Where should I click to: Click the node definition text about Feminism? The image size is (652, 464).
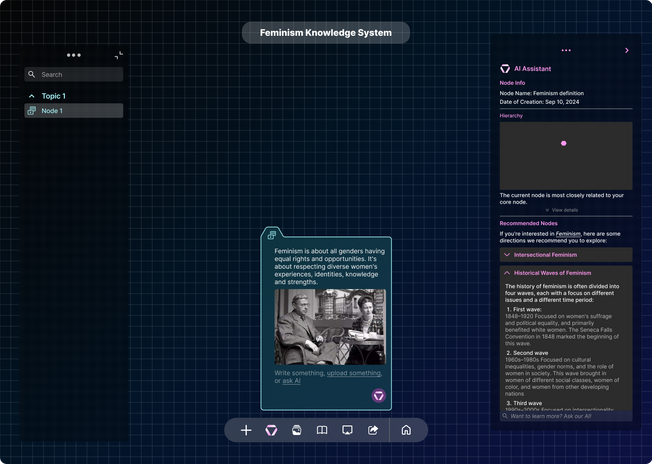pos(329,267)
